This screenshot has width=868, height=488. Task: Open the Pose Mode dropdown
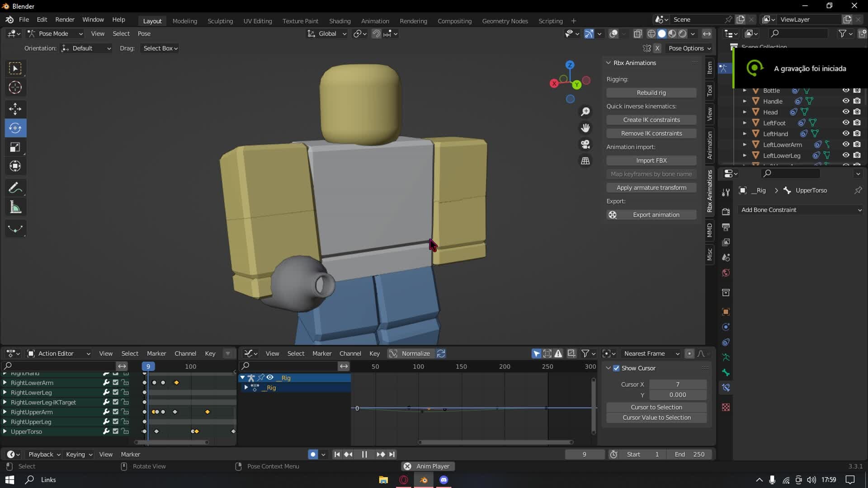click(x=54, y=33)
